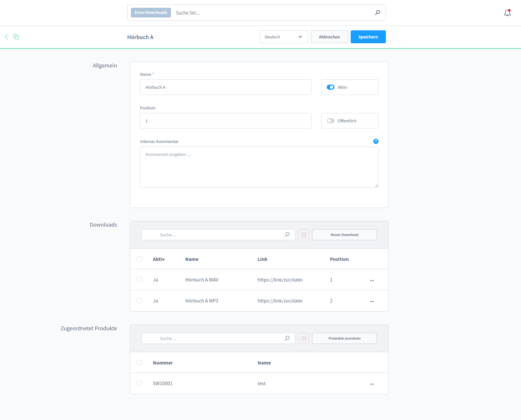Click the Name column header in Downloads

[x=192, y=259]
